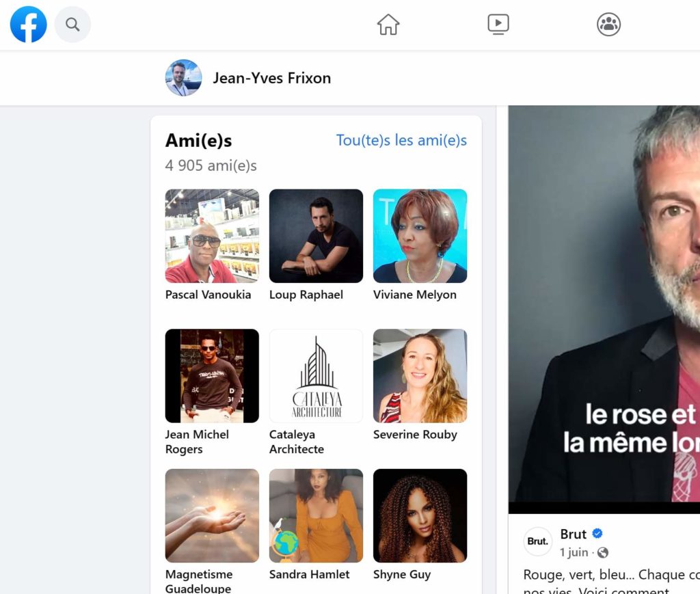Image resolution: width=700 pixels, height=594 pixels.
Task: Click the Loup Raphael name link
Action: pyautogui.click(x=306, y=295)
